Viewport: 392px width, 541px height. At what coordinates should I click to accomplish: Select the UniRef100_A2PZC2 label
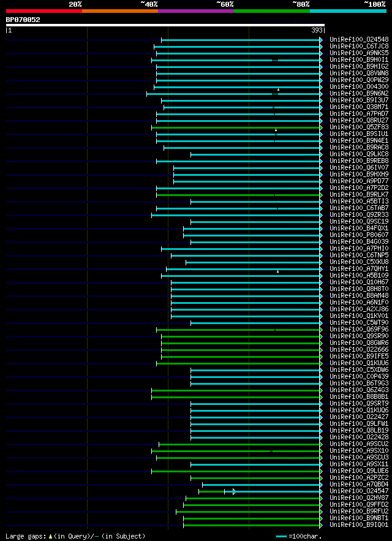[x=359, y=478]
